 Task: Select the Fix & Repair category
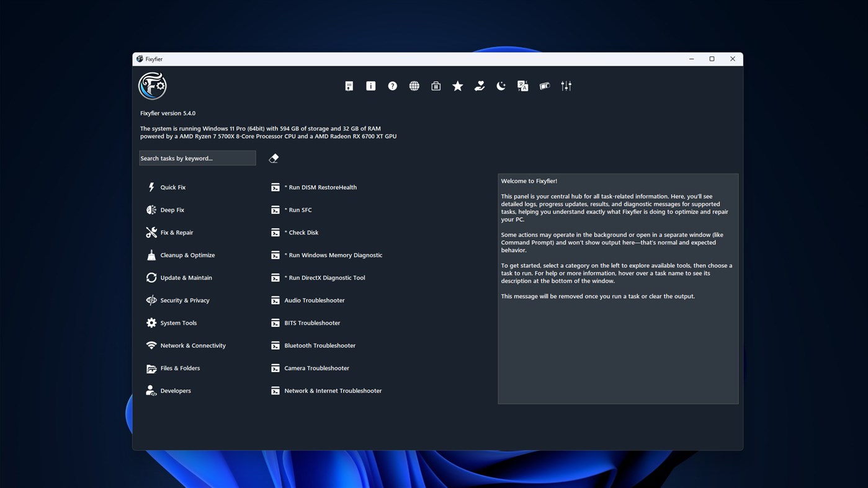[x=169, y=233]
